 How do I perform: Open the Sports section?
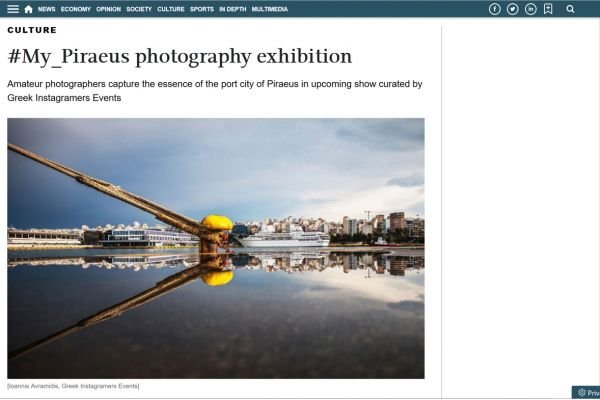pyautogui.click(x=202, y=9)
